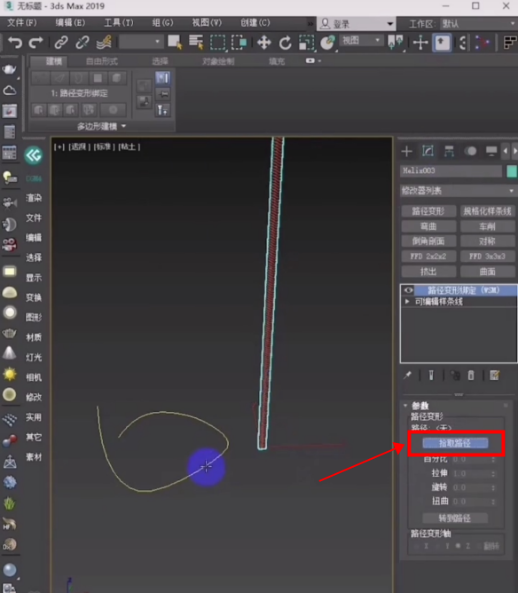Apply the 车削 lathe modifier button
The image size is (518, 593).
pyautogui.click(x=487, y=226)
